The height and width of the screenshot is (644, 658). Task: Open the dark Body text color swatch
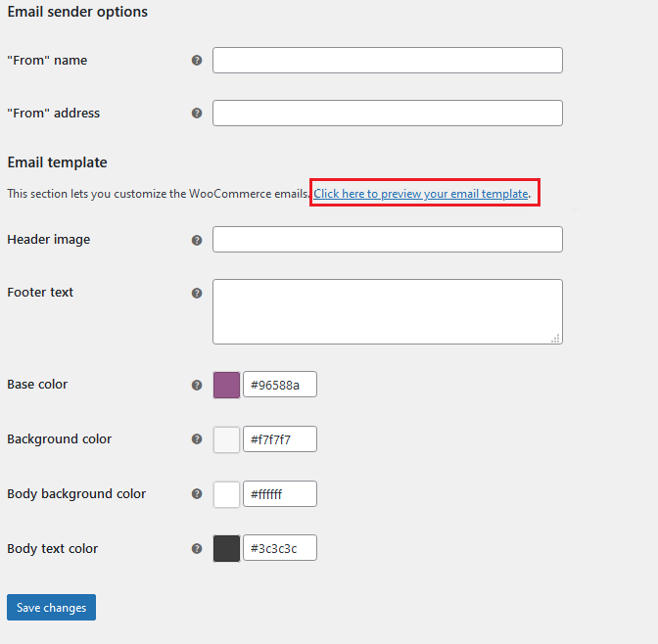[226, 548]
